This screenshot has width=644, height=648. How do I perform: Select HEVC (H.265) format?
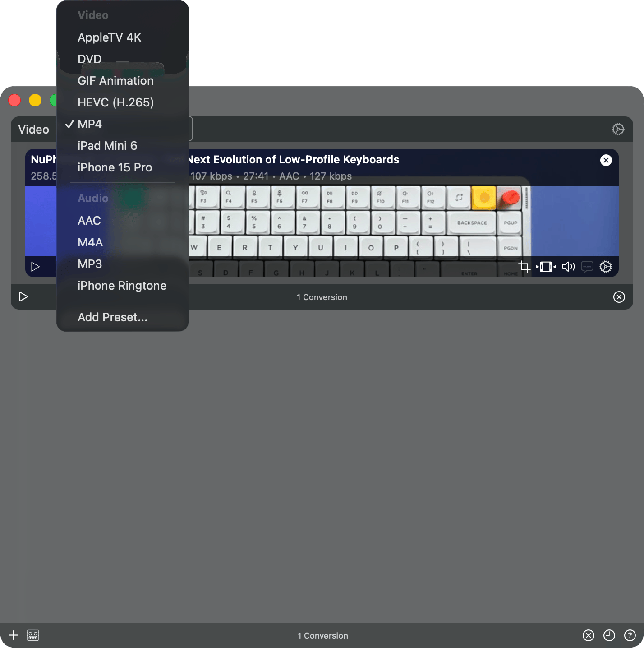click(115, 102)
